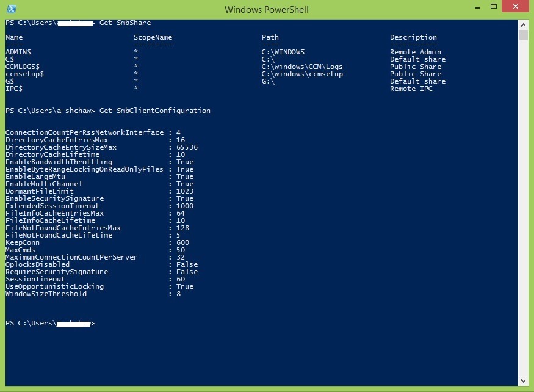This screenshot has height=392, width=534.
Task: Click the EnableSecuritySignature property
Action: pyautogui.click(x=54, y=198)
